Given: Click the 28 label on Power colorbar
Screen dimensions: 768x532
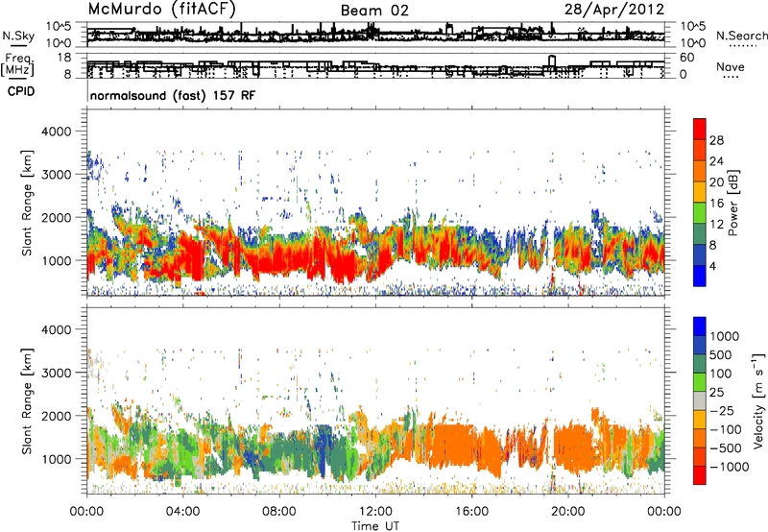Looking at the screenshot, I should [716, 140].
